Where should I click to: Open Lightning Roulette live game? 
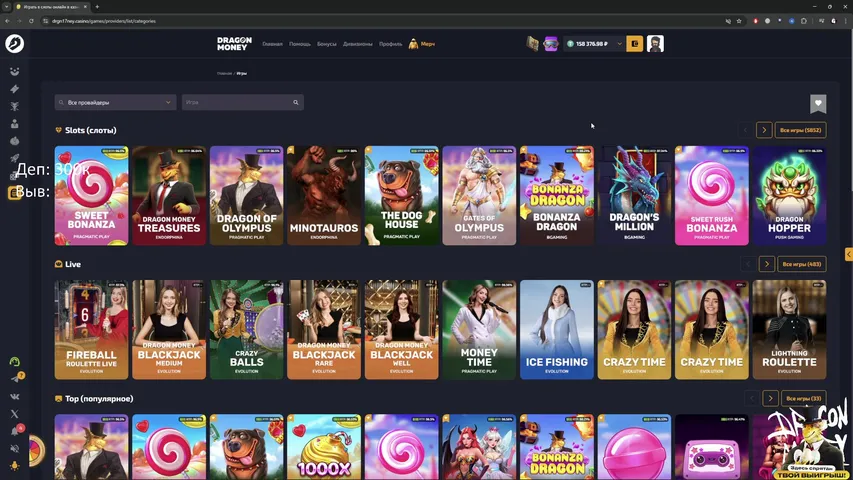(x=789, y=330)
